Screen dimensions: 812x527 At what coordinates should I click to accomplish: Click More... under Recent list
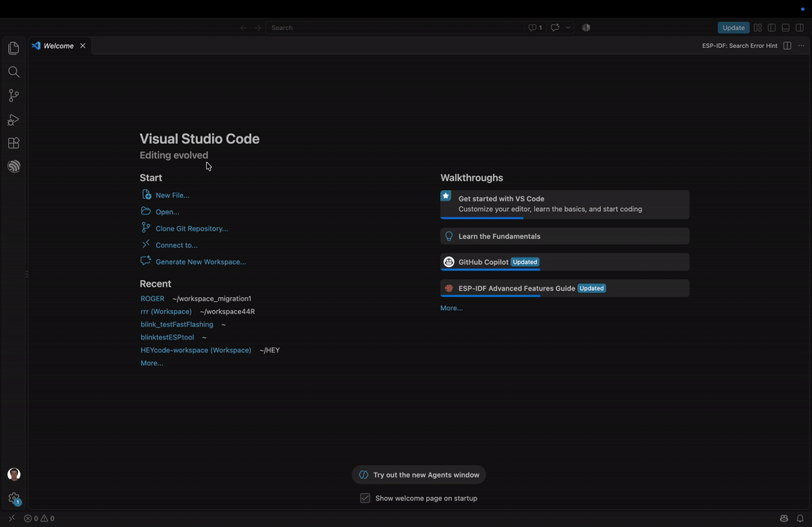(152, 363)
